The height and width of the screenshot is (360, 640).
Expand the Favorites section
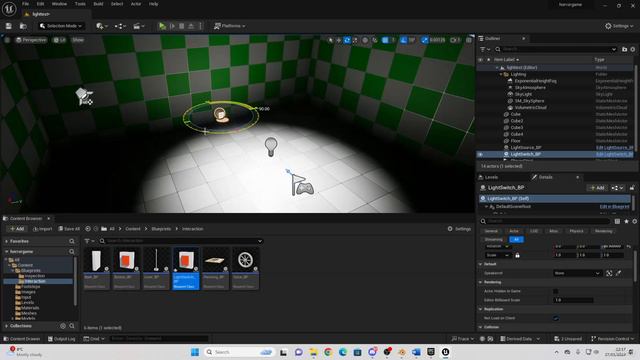click(x=7, y=241)
